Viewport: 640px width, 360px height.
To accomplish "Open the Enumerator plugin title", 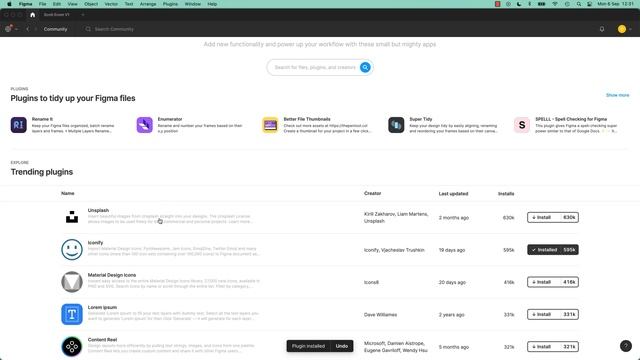I will tap(170, 119).
